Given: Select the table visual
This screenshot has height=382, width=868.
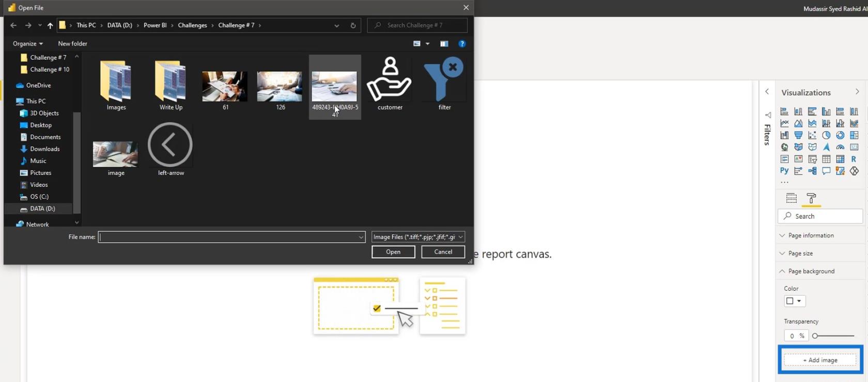Looking at the screenshot, I should coord(826,159).
